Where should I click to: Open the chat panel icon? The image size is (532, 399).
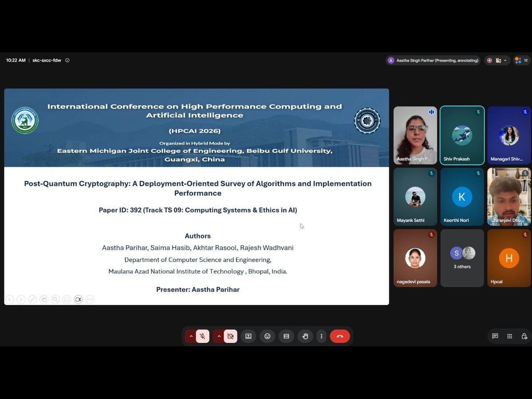pyautogui.click(x=495, y=336)
